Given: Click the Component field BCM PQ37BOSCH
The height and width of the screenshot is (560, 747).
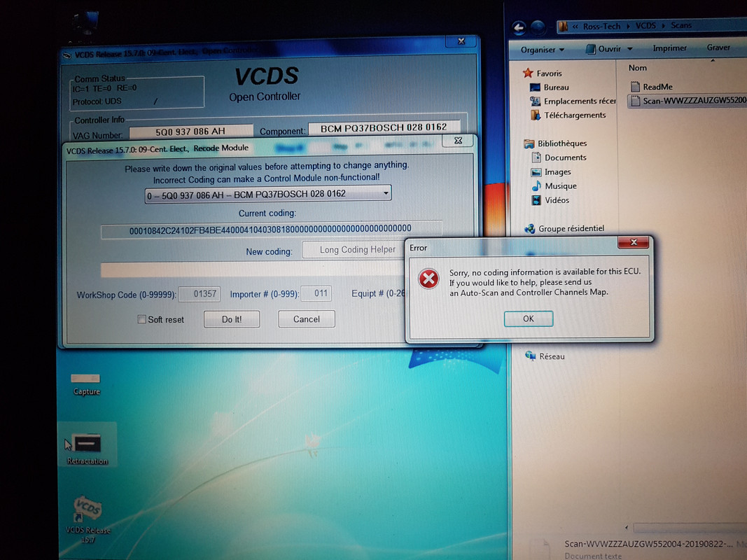Looking at the screenshot, I should coord(384,127).
